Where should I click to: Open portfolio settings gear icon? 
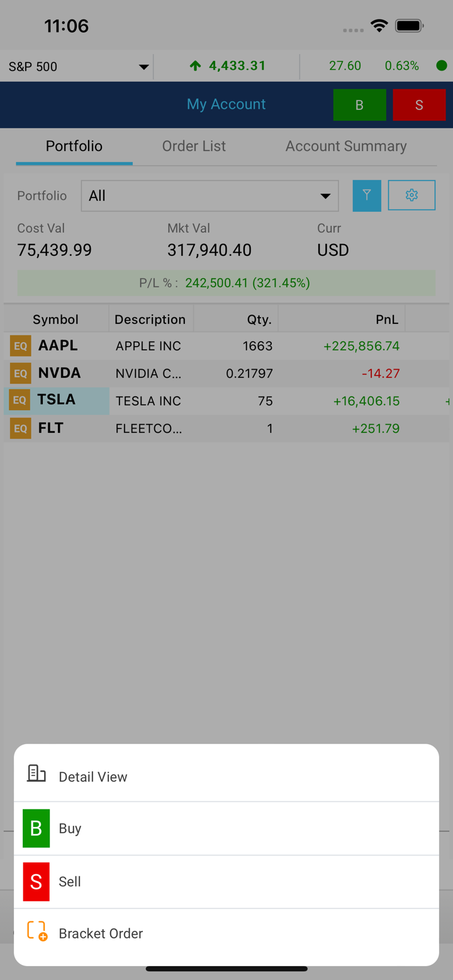[411, 196]
